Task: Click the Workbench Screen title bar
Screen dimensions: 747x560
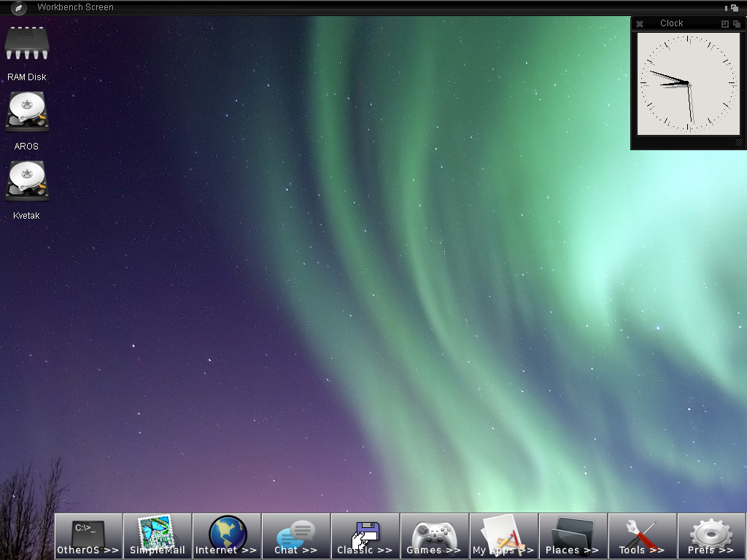Action: coord(292,7)
